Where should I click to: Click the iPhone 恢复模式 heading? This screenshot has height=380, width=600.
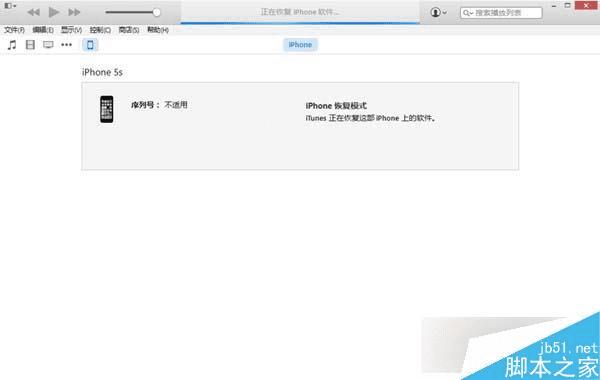click(336, 106)
